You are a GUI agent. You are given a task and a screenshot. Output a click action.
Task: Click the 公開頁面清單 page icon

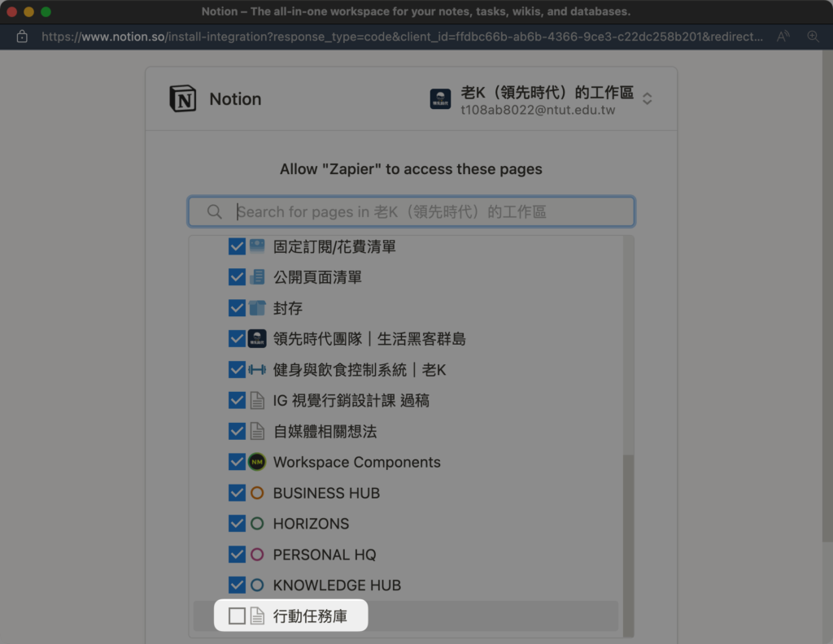pos(257,277)
